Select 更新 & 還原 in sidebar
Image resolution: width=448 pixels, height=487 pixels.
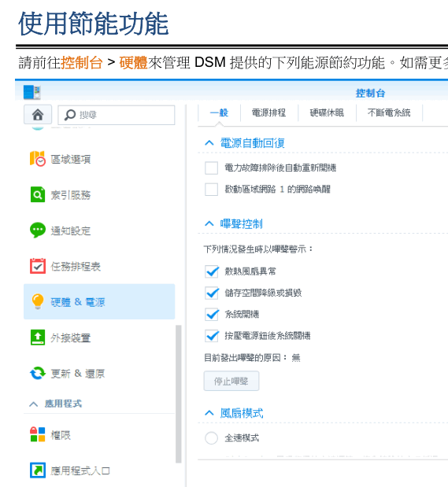99,373
